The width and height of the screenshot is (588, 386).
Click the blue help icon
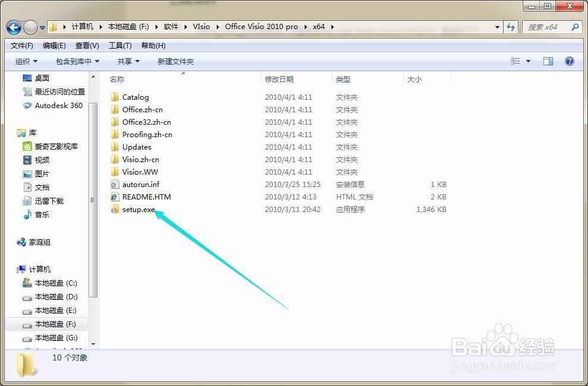click(x=569, y=61)
